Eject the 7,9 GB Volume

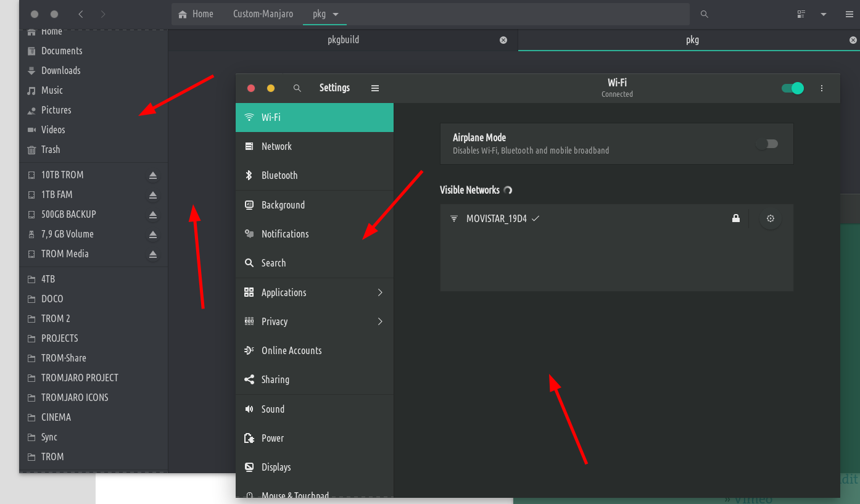[152, 234]
